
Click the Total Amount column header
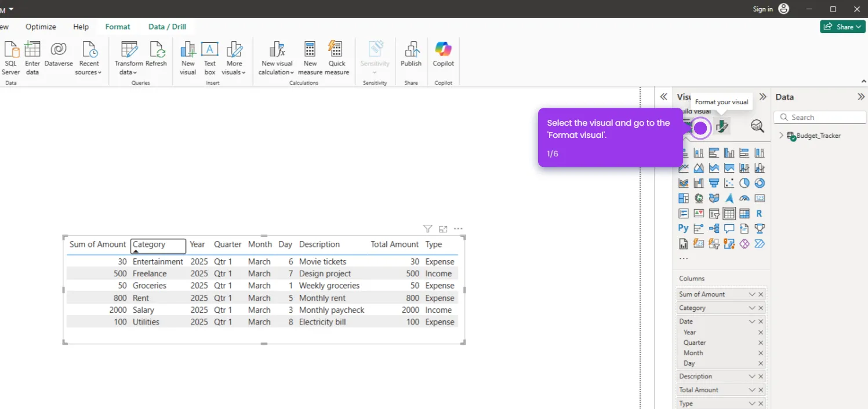click(394, 244)
